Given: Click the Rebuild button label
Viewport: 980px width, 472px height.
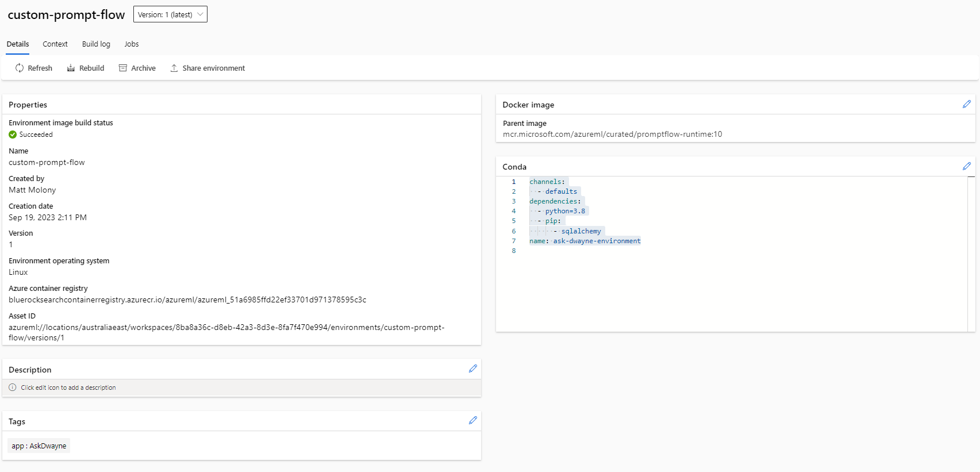Looking at the screenshot, I should (91, 68).
